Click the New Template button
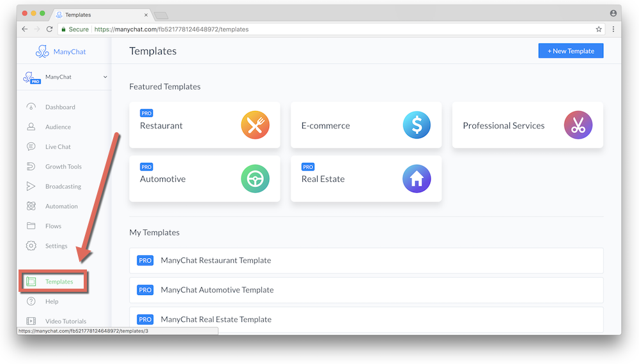The width and height of the screenshot is (639, 364). 571,51
